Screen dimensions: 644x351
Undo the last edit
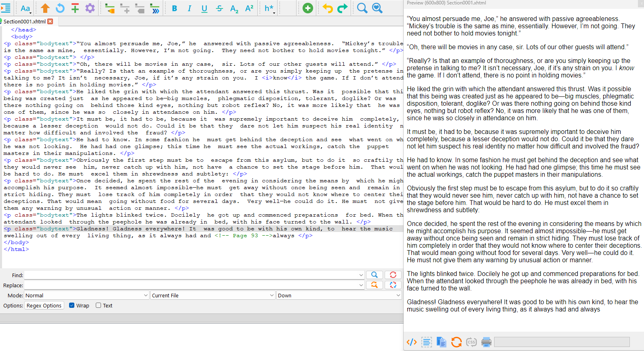pos(327,8)
